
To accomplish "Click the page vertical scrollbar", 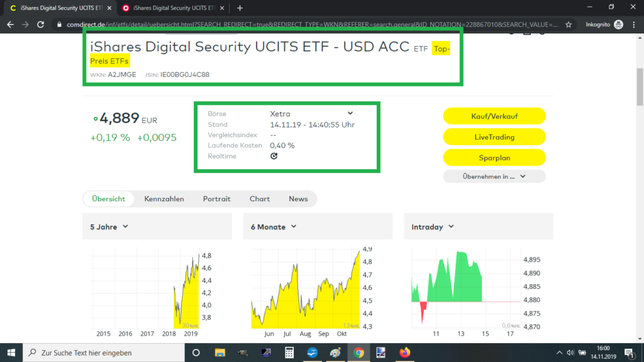I will click(640, 87).
